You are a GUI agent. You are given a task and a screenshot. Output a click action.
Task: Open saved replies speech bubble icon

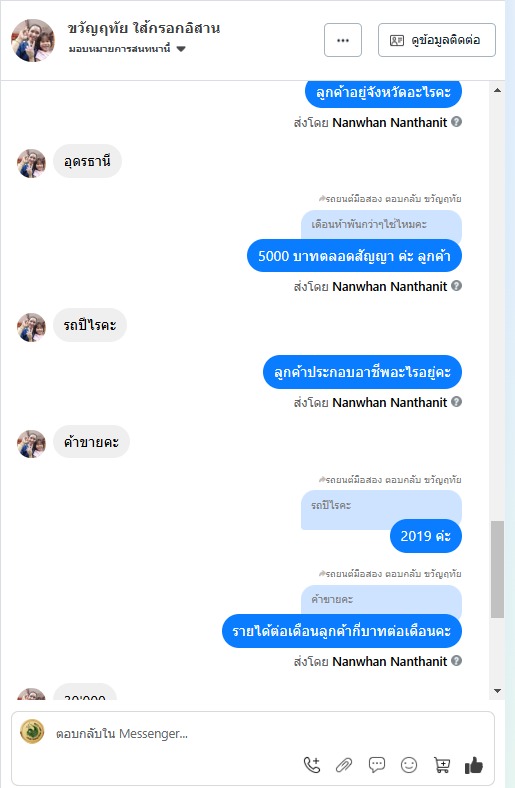click(x=377, y=765)
